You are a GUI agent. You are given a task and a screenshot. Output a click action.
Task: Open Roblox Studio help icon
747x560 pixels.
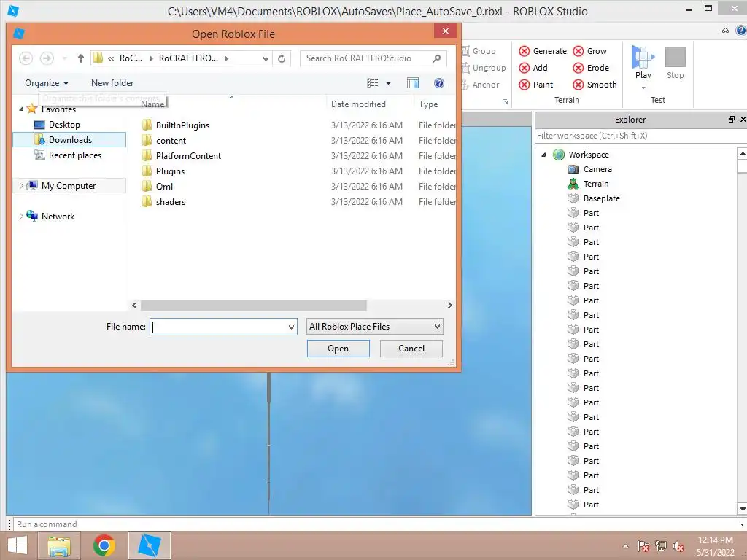coord(741,31)
